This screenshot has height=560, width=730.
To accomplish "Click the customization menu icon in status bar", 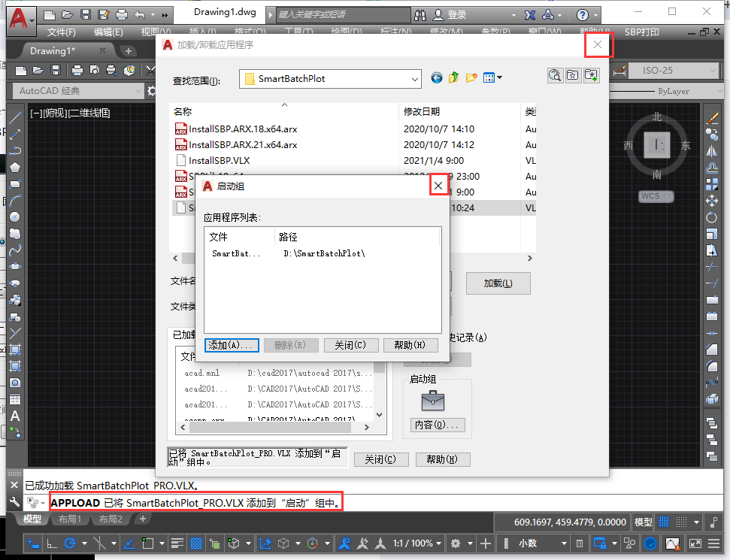I will (x=713, y=543).
